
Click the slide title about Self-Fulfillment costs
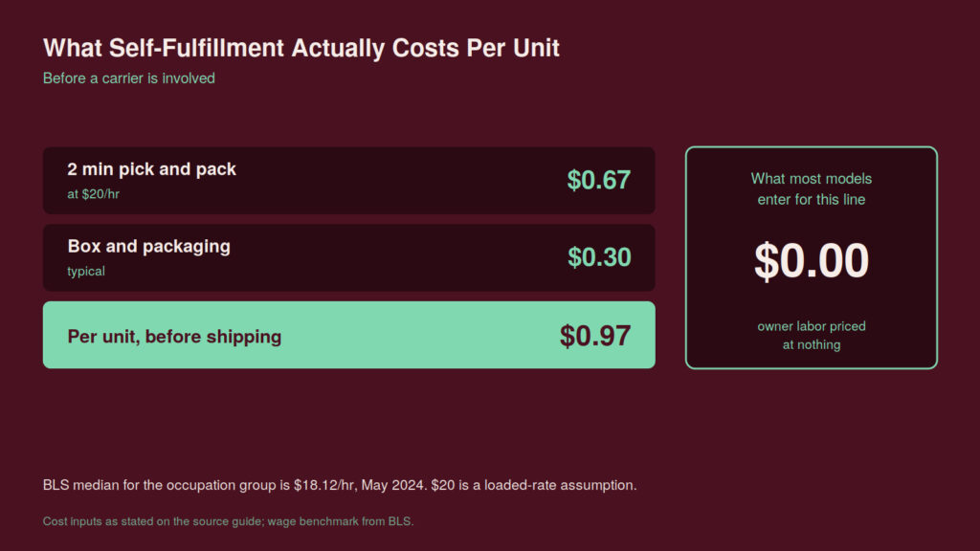pyautogui.click(x=301, y=48)
